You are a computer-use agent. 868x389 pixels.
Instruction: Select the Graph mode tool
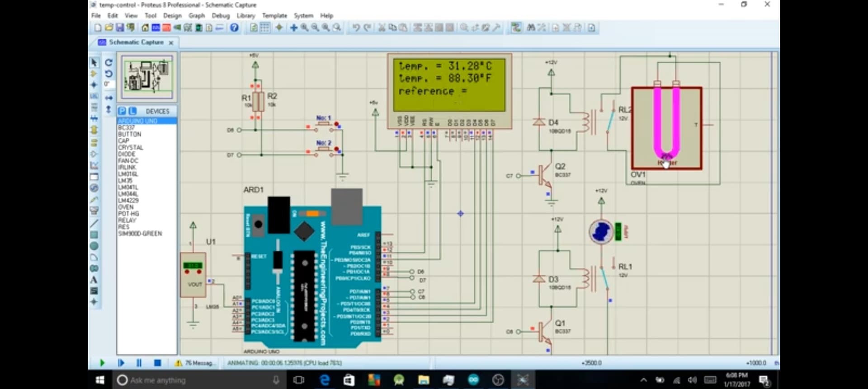(94, 165)
